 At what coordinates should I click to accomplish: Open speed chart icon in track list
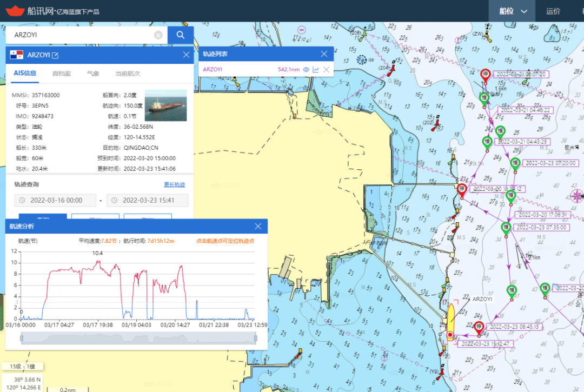pos(316,70)
